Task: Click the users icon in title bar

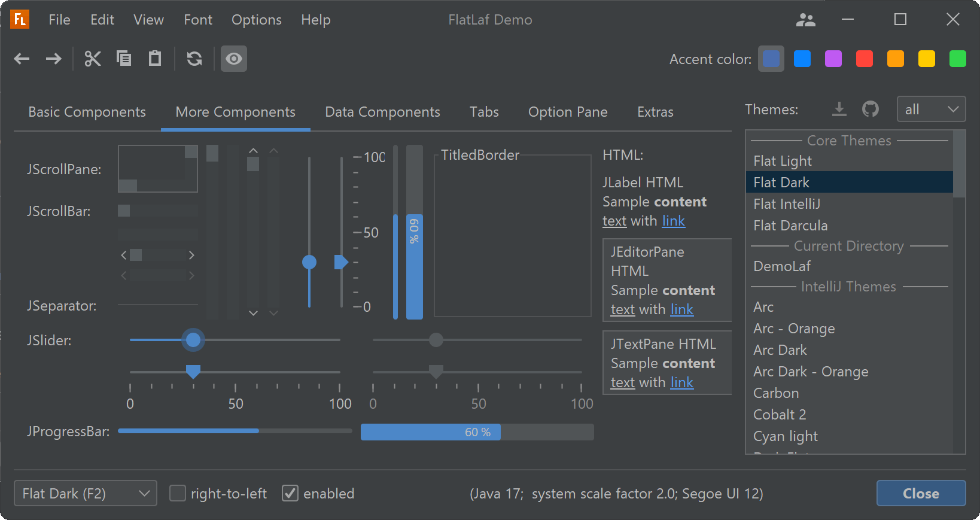Action: 806,20
